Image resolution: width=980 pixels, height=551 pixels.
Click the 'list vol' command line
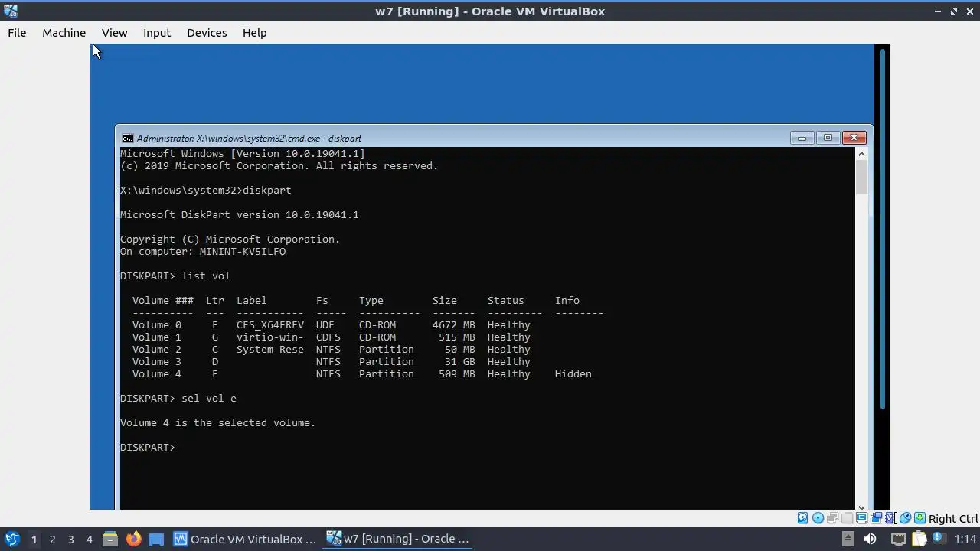(175, 276)
